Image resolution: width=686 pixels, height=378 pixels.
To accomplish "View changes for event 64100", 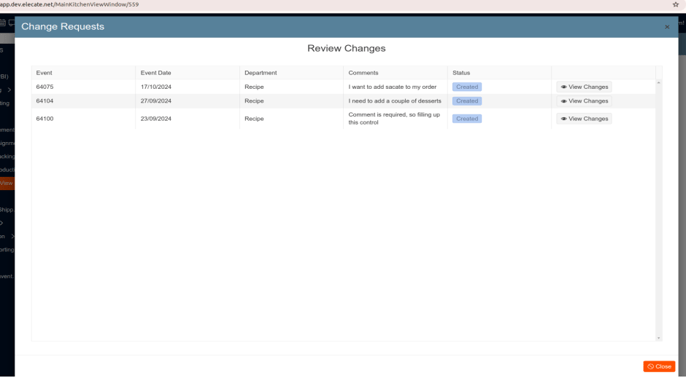I will coord(584,119).
